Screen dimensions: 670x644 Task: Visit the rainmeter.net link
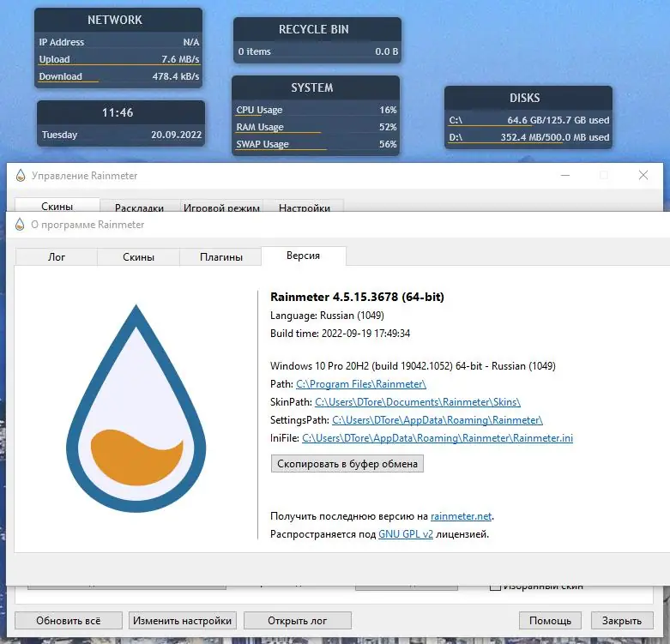pyautogui.click(x=461, y=516)
